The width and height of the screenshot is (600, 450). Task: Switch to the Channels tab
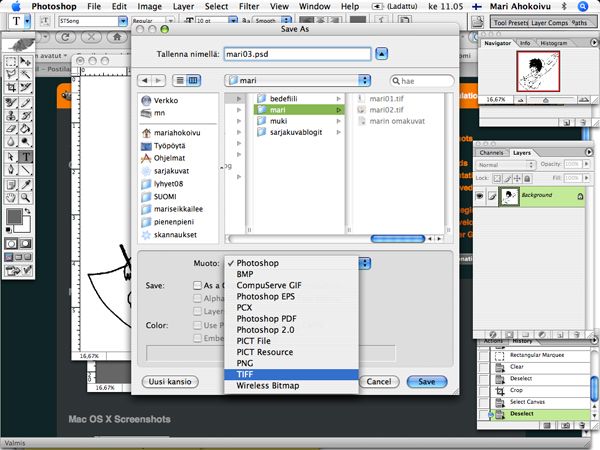tap(491, 153)
